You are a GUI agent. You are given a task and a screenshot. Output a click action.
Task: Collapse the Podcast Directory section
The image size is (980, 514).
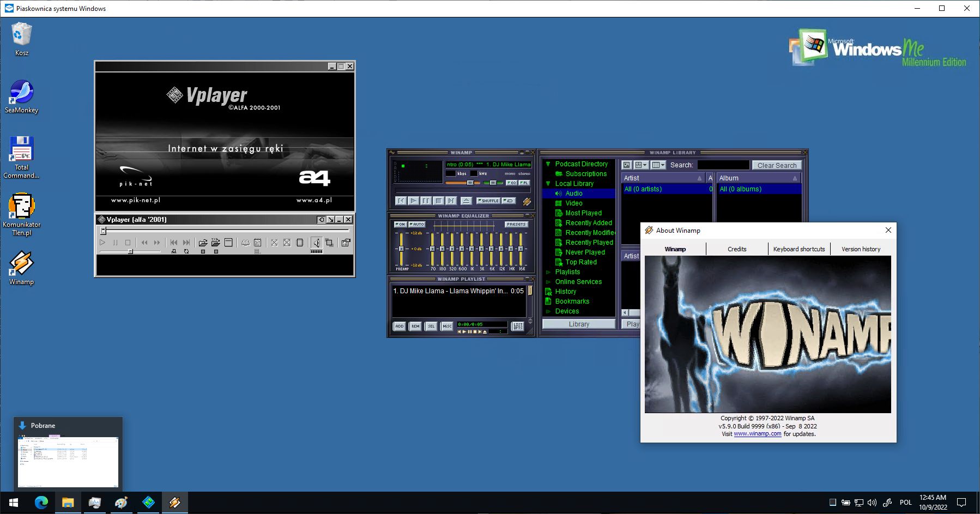pos(548,164)
